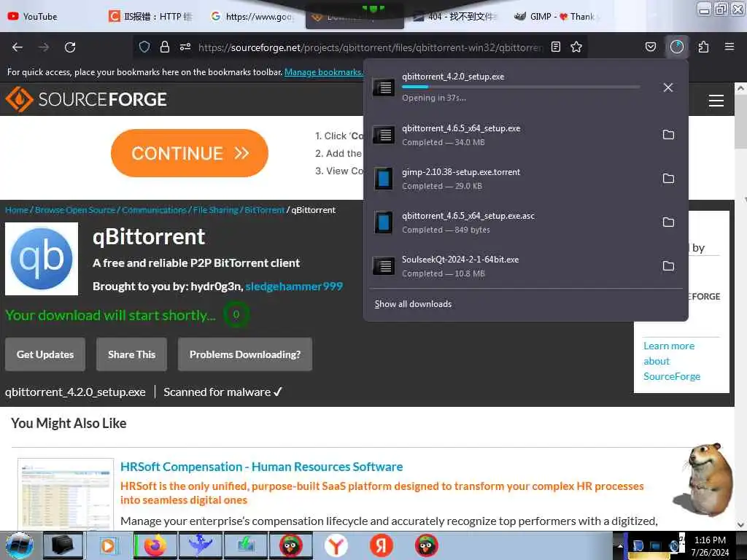Switch to the https://www.goo tab

252,17
